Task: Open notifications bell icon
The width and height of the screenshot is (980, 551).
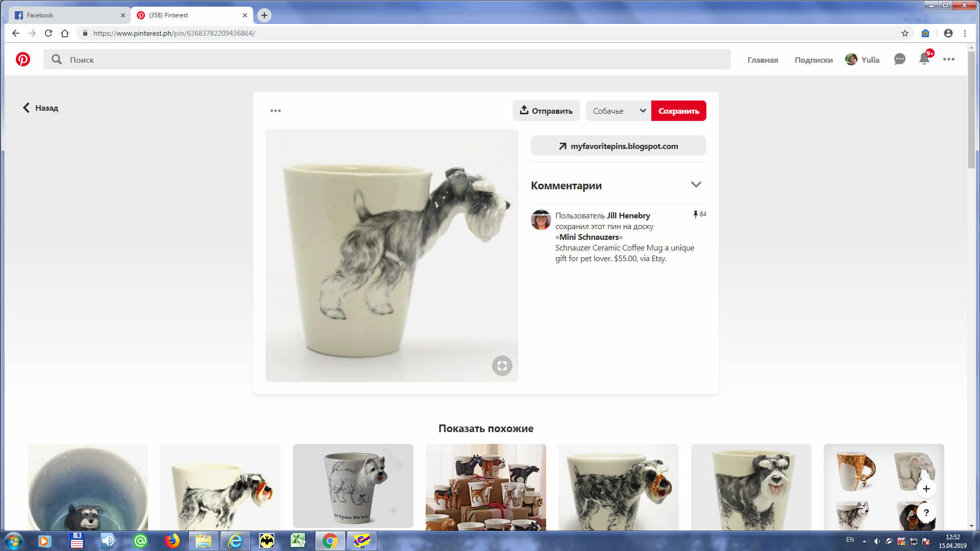Action: 924,59
